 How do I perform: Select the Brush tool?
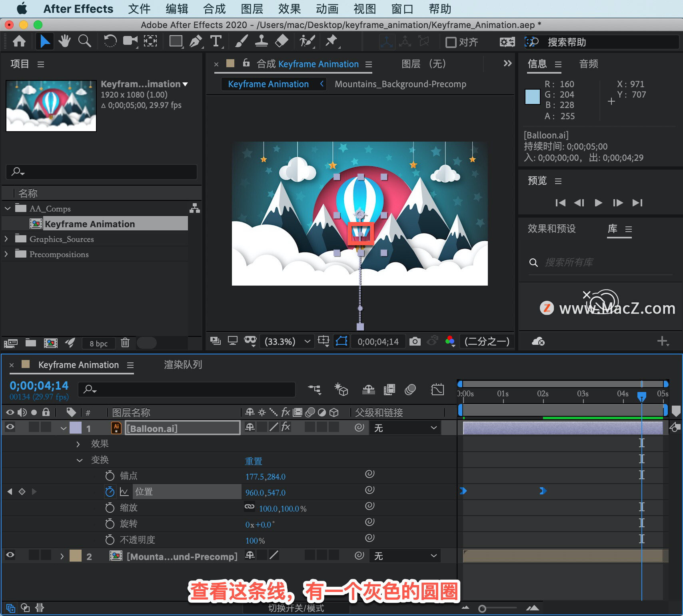pos(241,41)
